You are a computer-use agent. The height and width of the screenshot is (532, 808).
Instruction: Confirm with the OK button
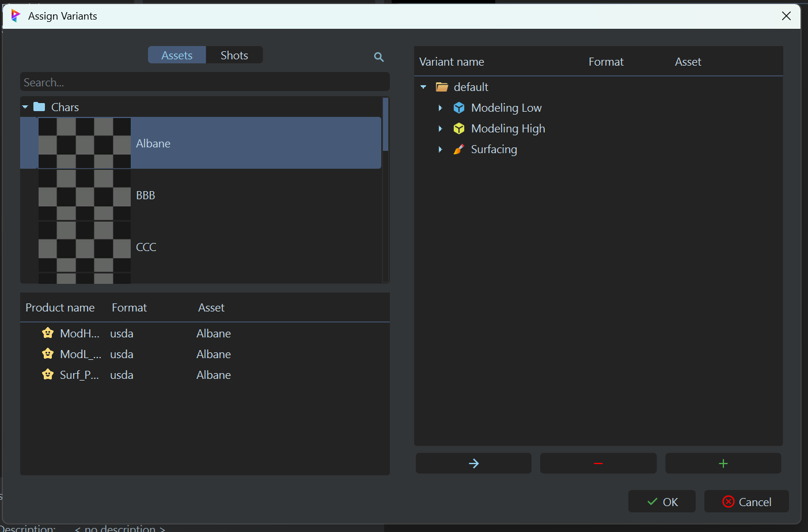coord(662,501)
